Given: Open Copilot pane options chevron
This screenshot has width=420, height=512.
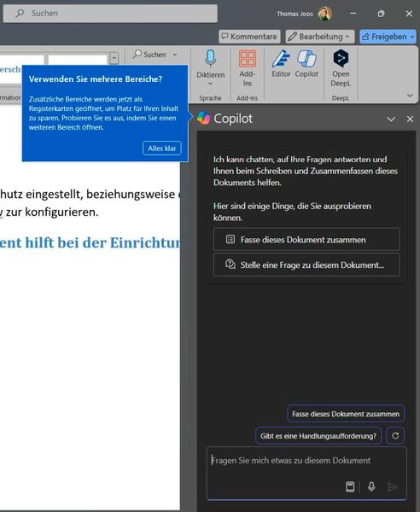Looking at the screenshot, I should [391, 119].
